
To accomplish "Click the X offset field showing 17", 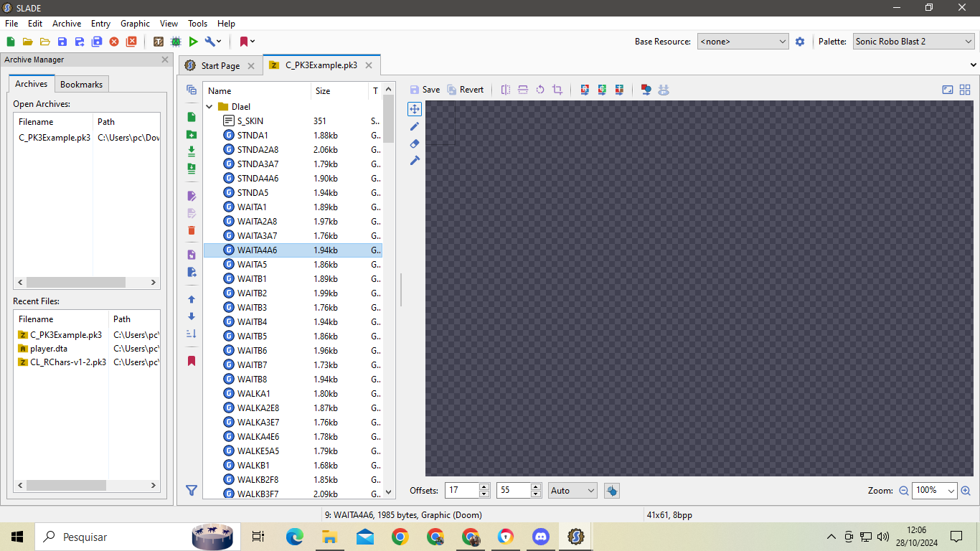I will [x=462, y=491].
